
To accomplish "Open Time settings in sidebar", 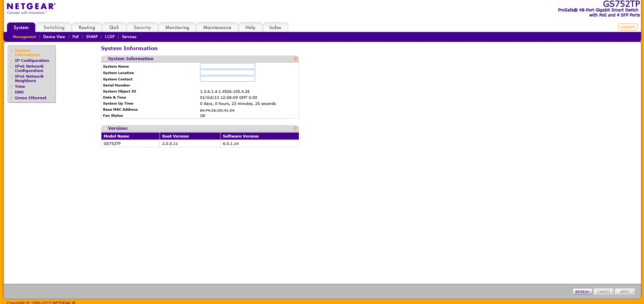I will pyautogui.click(x=20, y=86).
